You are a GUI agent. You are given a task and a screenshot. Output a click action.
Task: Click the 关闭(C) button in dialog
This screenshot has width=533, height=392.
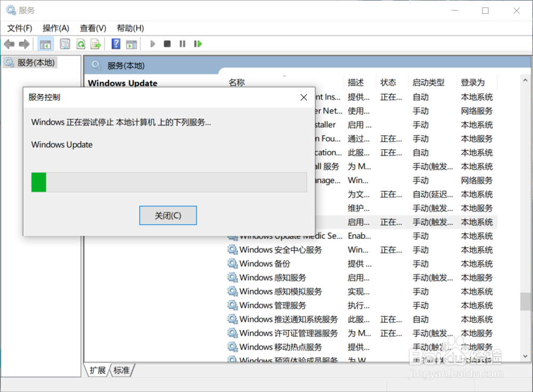point(168,215)
